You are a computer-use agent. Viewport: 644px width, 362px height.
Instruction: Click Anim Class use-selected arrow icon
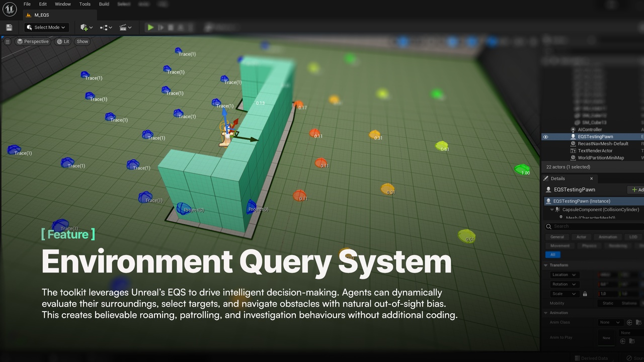point(630,322)
